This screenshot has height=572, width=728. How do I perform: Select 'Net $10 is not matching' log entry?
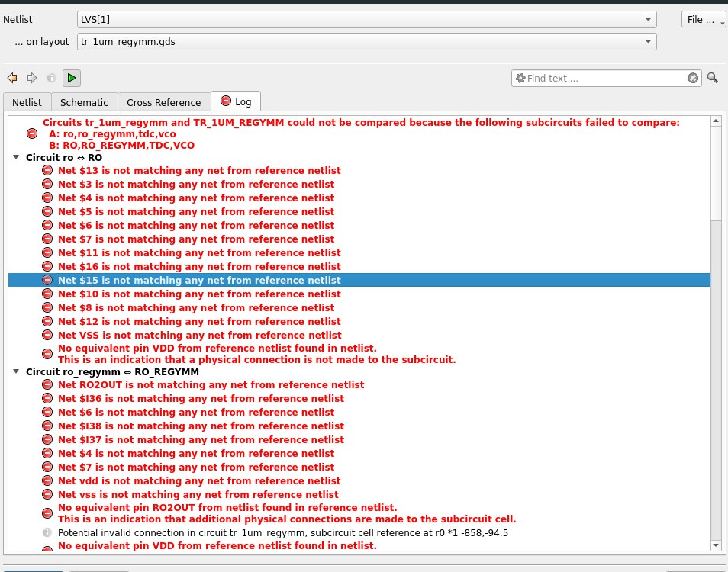[x=199, y=294]
